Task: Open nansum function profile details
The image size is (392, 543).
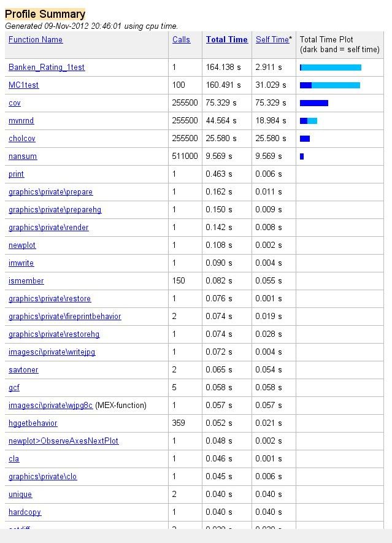Action: click(23, 156)
